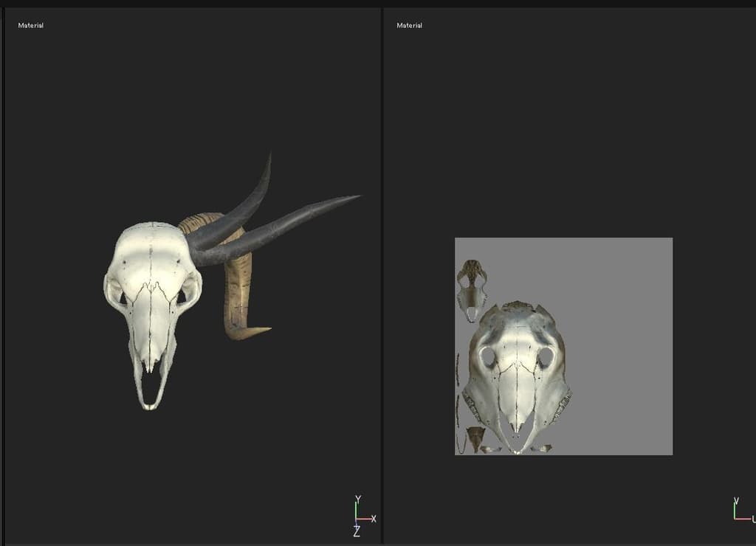This screenshot has width=756, height=546.
Task: Click the red X axis label in 3D gizmo
Action: (x=374, y=519)
